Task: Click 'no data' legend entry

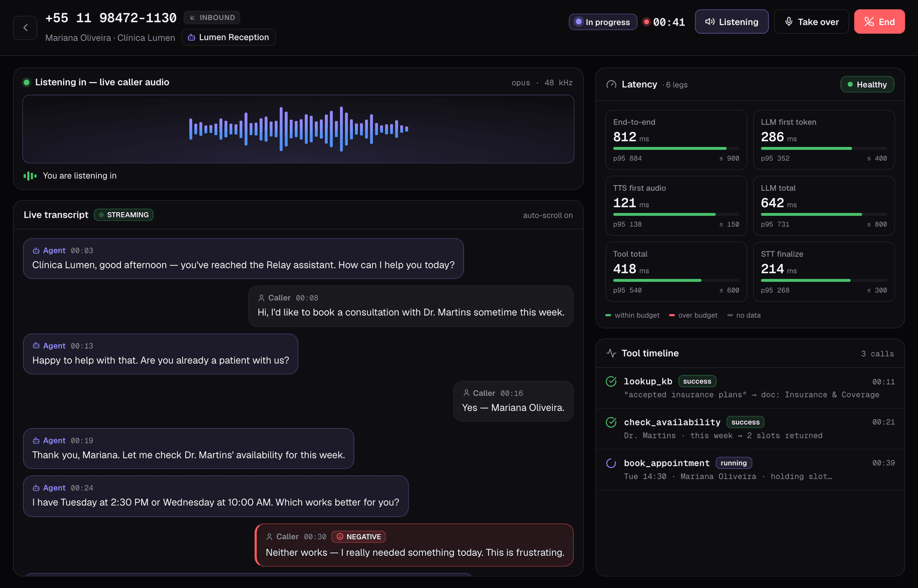Action: click(744, 315)
